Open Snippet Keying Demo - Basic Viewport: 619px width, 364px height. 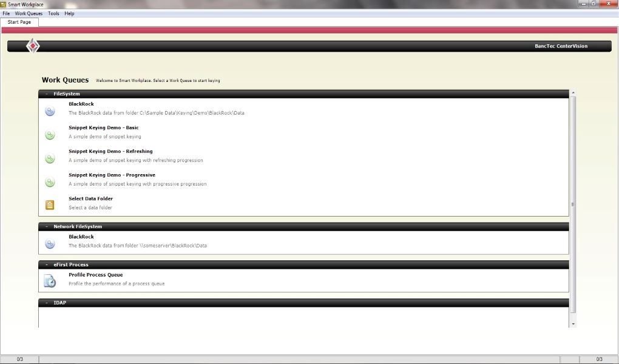[x=104, y=127]
